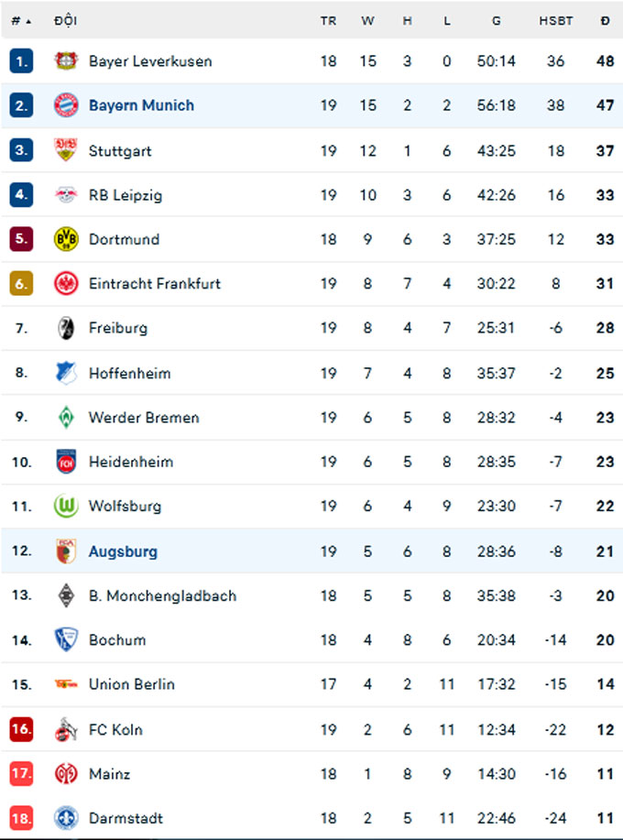The height and width of the screenshot is (840, 623).
Task: Select the TR matches played column header
Action: (x=328, y=21)
